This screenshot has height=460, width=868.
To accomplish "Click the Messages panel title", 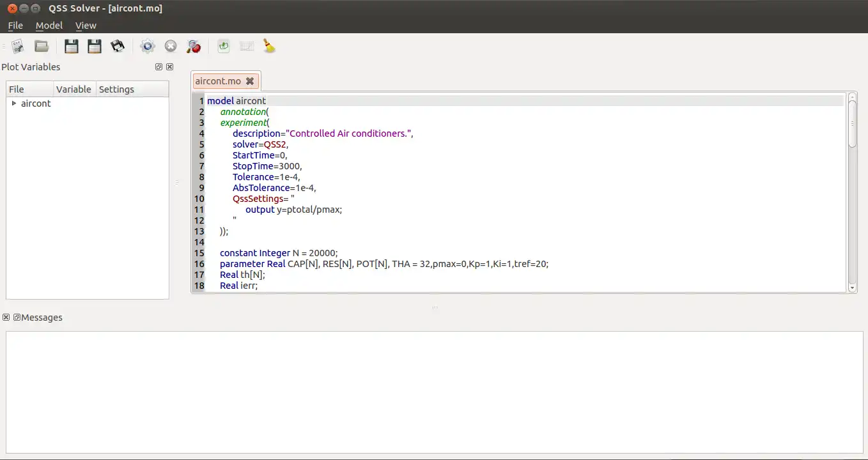I will [42, 318].
